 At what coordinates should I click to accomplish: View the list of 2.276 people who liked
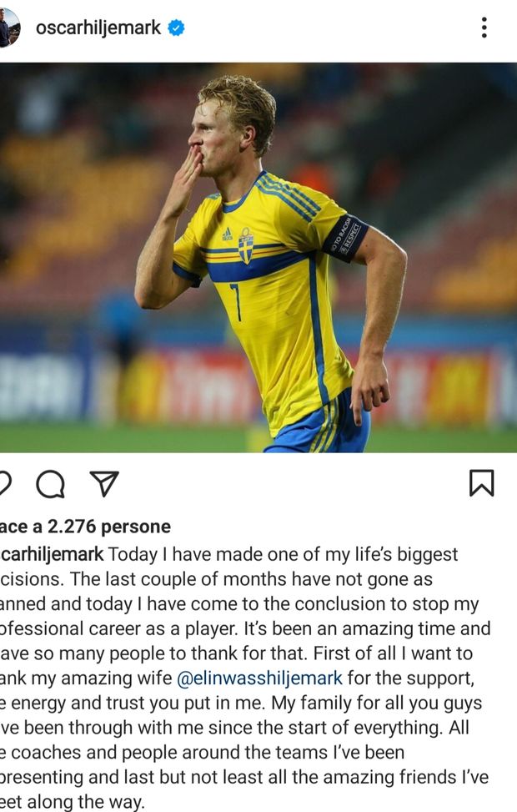pyautogui.click(x=85, y=527)
